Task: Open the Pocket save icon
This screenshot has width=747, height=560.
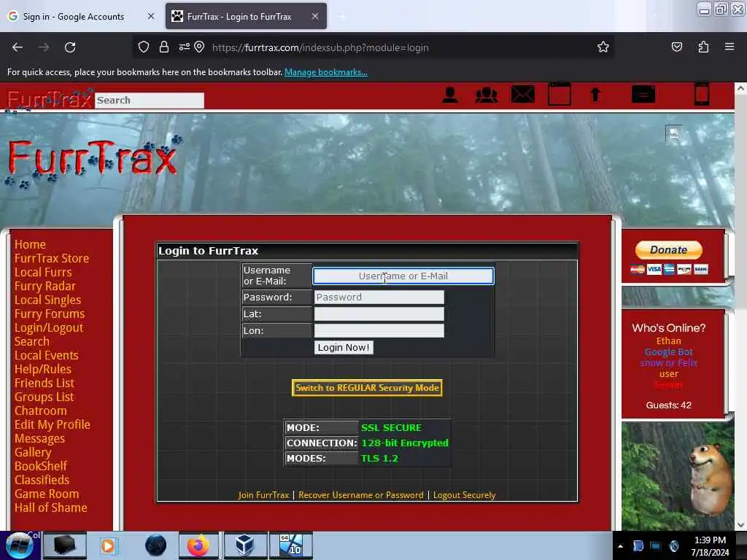Action: pyautogui.click(x=676, y=47)
